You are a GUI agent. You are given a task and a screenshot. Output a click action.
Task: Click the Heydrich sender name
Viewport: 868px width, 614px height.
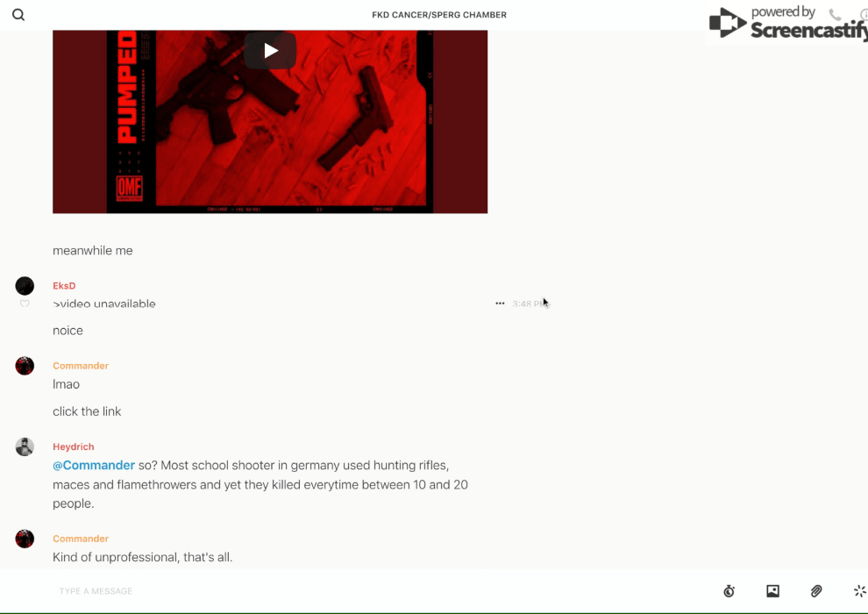pyautogui.click(x=73, y=446)
